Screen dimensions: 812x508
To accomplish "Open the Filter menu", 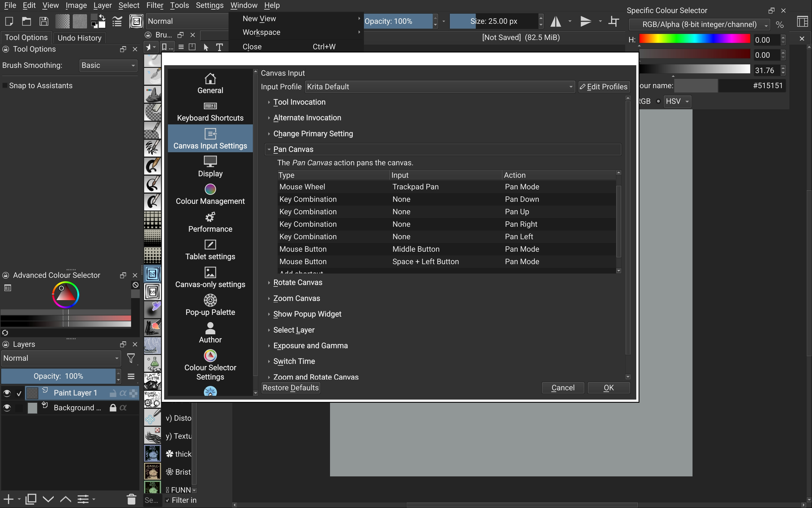I will point(154,5).
